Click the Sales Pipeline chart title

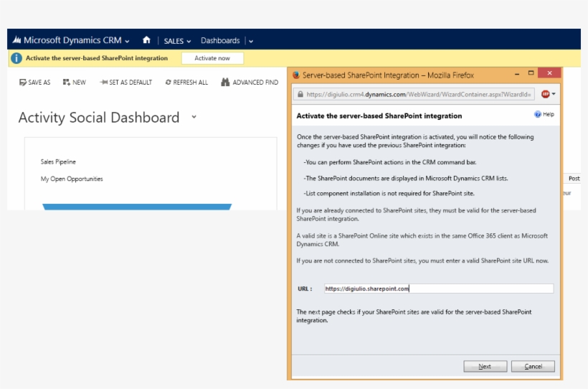coord(58,161)
